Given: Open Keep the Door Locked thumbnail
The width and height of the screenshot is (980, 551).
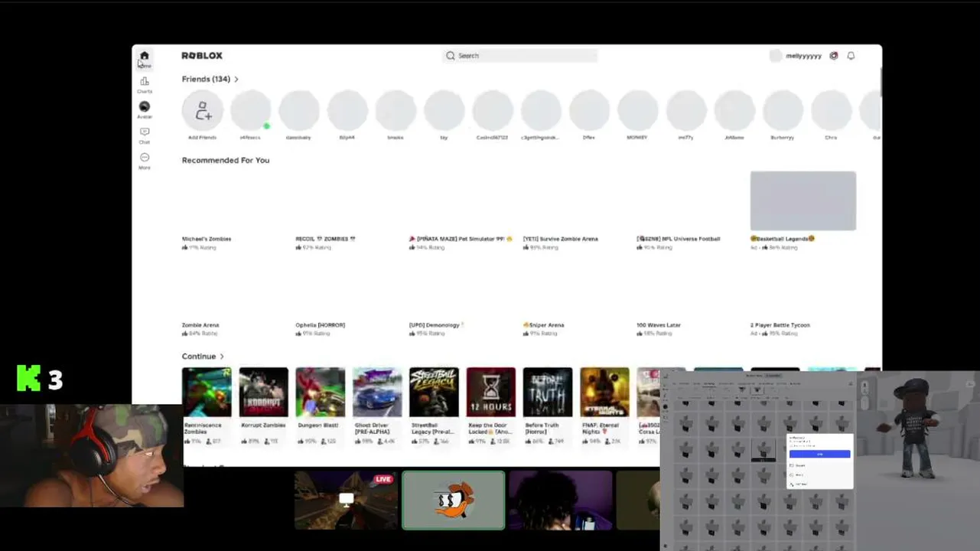Looking at the screenshot, I should click(491, 393).
